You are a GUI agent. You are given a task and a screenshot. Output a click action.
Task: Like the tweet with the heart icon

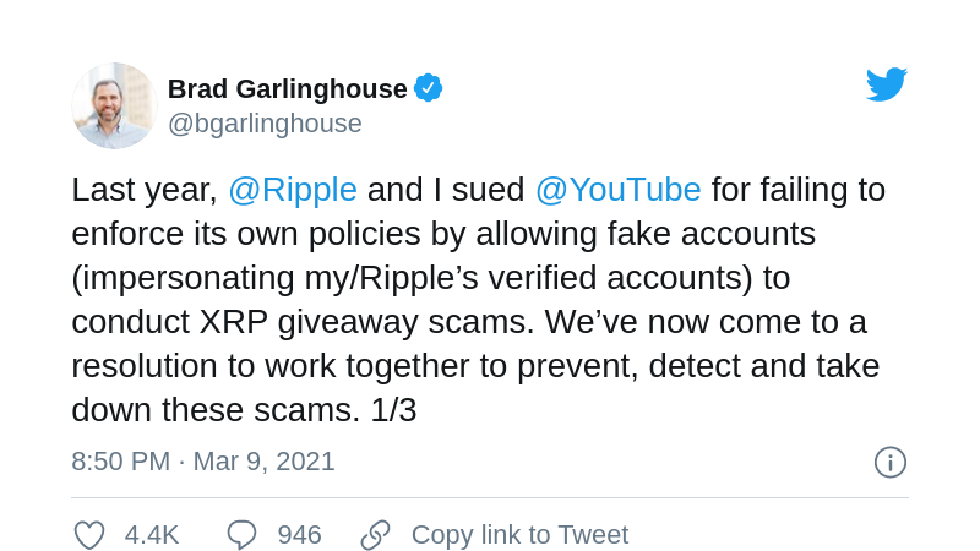(89, 534)
